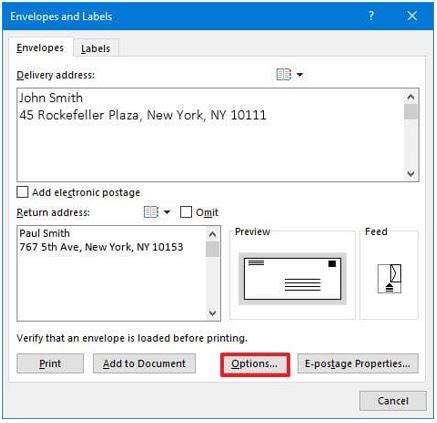The image size is (437, 423).
Task: Select the Envelopes tab
Action: [40, 48]
